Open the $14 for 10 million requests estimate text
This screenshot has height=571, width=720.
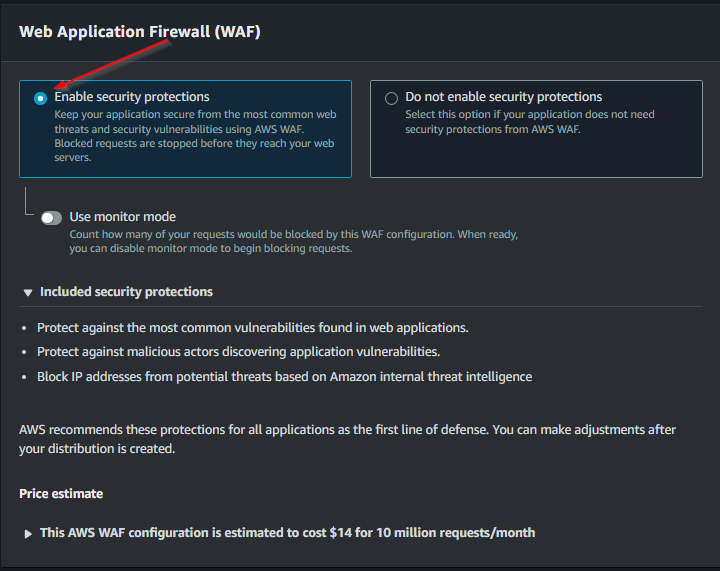coord(287,533)
